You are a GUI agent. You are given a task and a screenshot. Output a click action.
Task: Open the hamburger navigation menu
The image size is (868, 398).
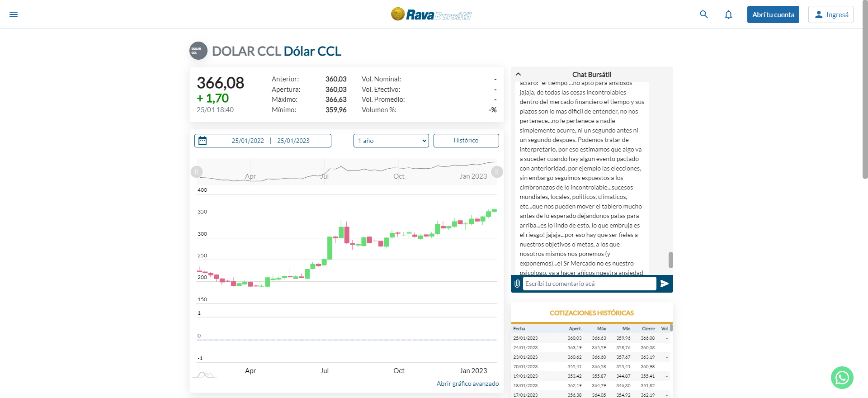(x=14, y=14)
